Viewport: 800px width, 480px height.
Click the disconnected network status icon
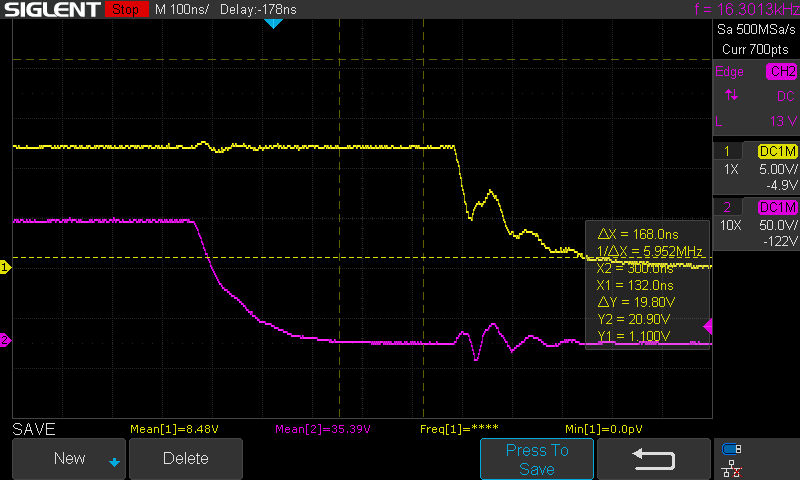pyautogui.click(x=732, y=468)
